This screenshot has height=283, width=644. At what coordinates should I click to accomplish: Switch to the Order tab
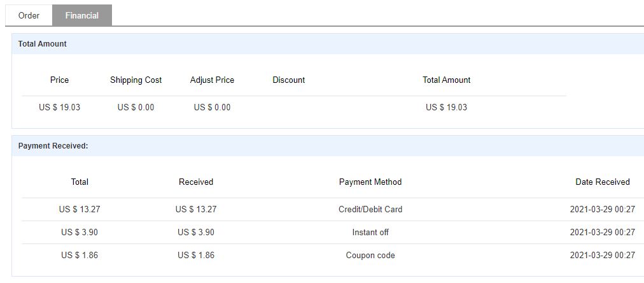pyautogui.click(x=29, y=15)
